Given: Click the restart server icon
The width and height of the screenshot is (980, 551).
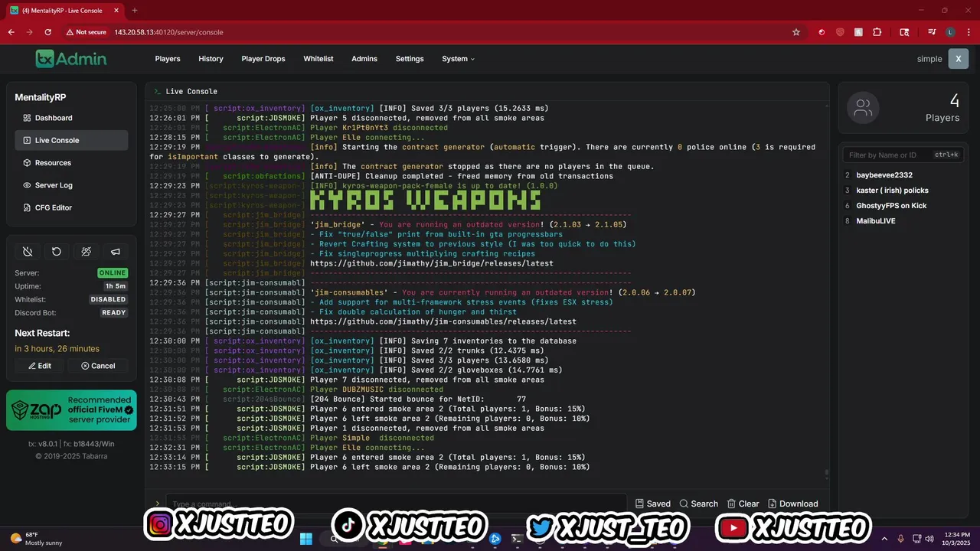Looking at the screenshot, I should [x=57, y=252].
